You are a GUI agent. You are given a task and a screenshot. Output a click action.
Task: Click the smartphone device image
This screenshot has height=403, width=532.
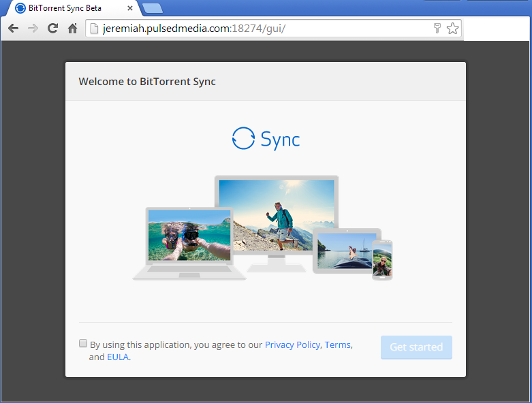[x=382, y=260]
